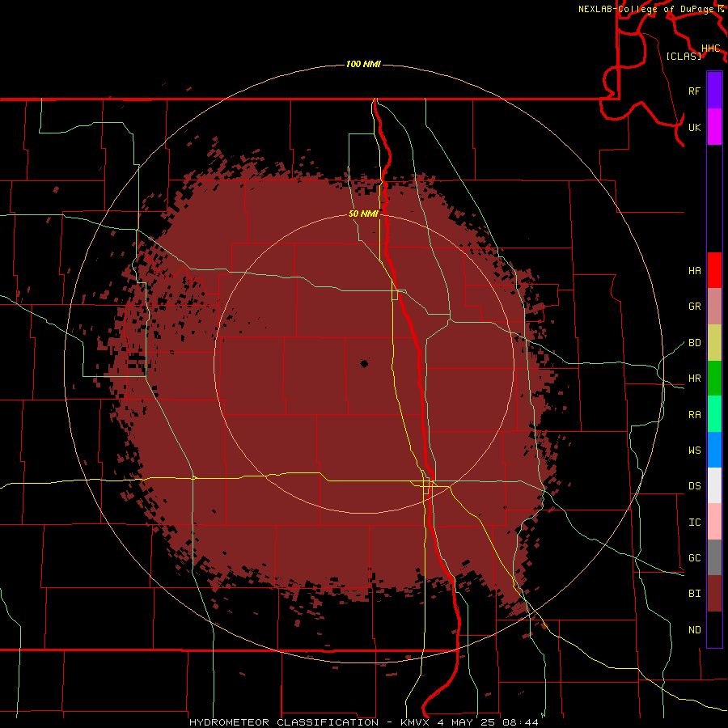The width and height of the screenshot is (728, 728).
Task: Click the BD yellow legend swatch
Action: (x=714, y=343)
